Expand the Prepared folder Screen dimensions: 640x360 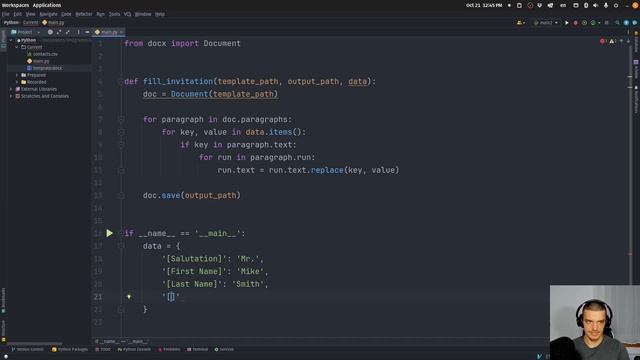(17, 75)
